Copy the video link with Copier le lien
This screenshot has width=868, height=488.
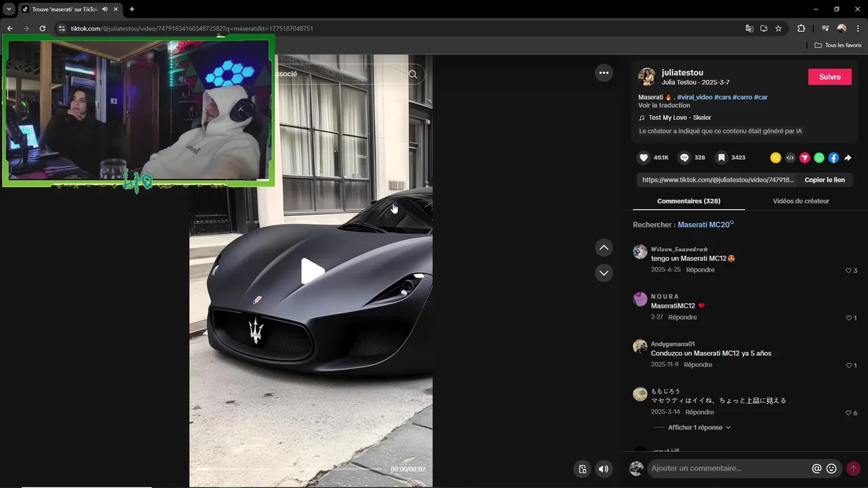pyautogui.click(x=825, y=180)
